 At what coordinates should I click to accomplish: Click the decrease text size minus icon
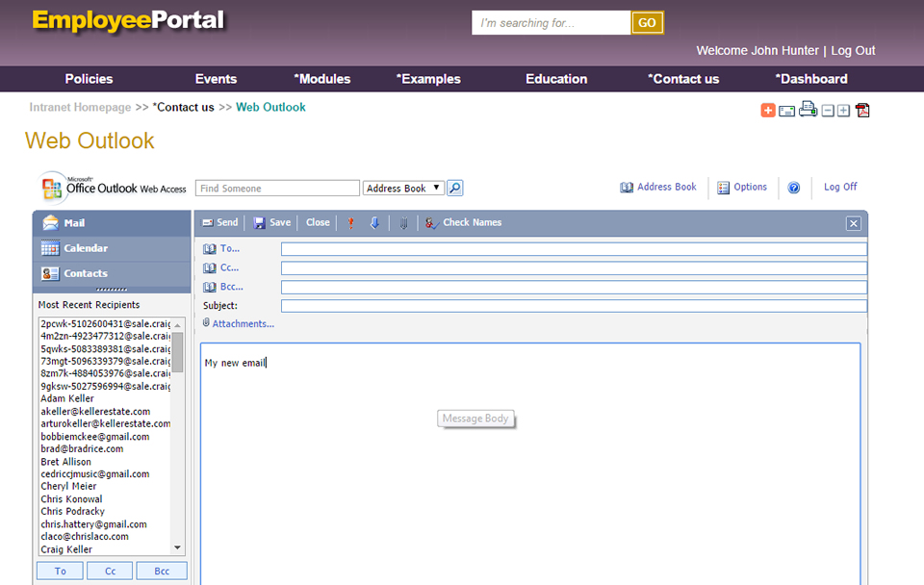click(x=828, y=111)
